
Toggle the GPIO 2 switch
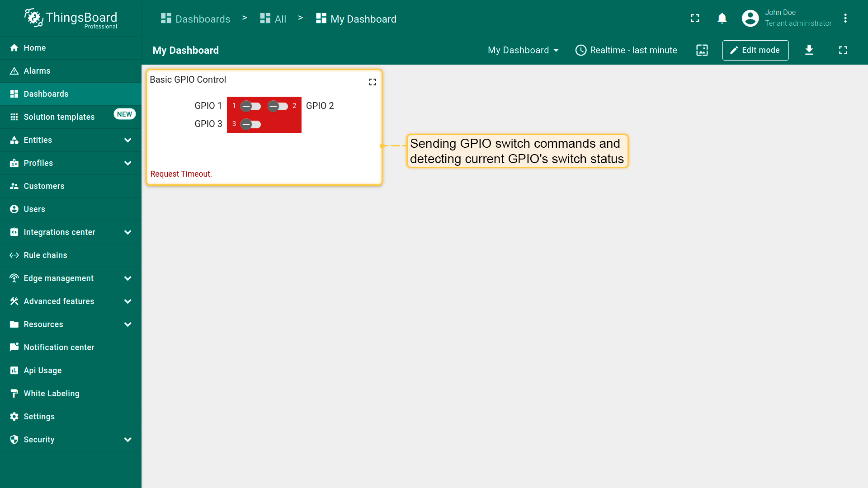(x=278, y=106)
